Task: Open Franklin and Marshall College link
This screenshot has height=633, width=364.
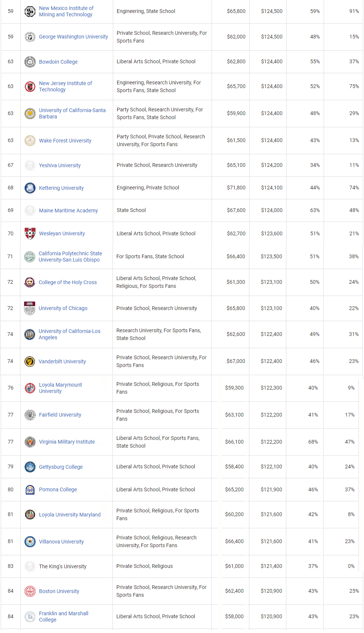Action: (63, 616)
